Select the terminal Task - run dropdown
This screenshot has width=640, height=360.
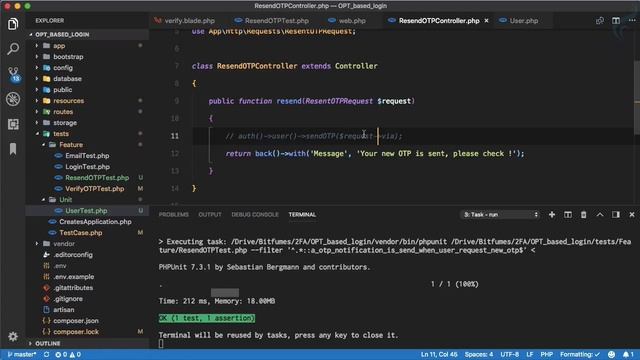point(501,215)
